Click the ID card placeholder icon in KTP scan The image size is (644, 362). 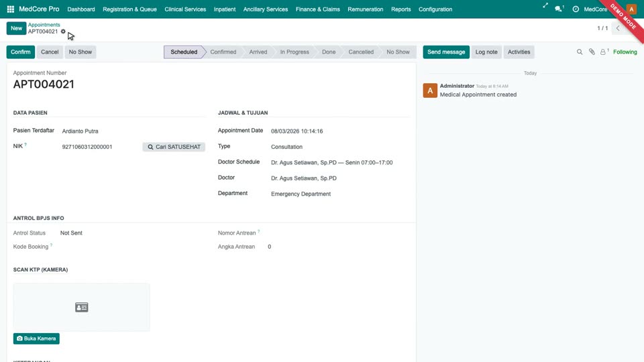coord(82,308)
